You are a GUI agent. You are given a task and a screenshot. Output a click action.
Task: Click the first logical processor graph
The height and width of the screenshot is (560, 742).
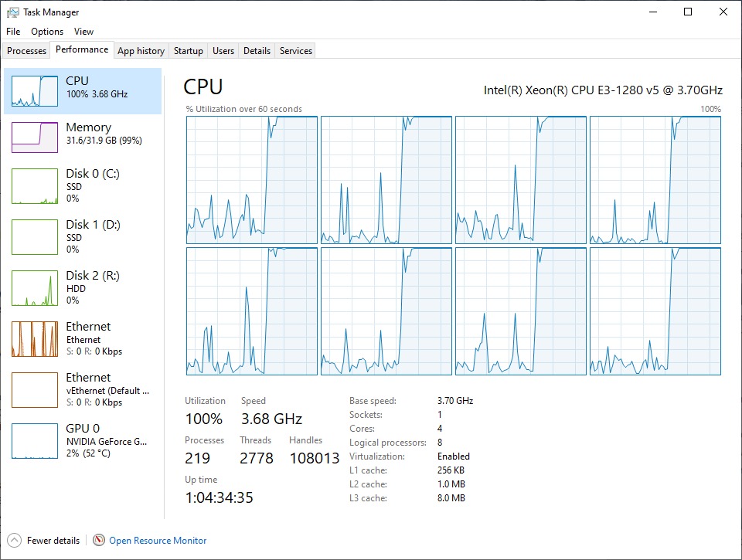[x=252, y=180]
